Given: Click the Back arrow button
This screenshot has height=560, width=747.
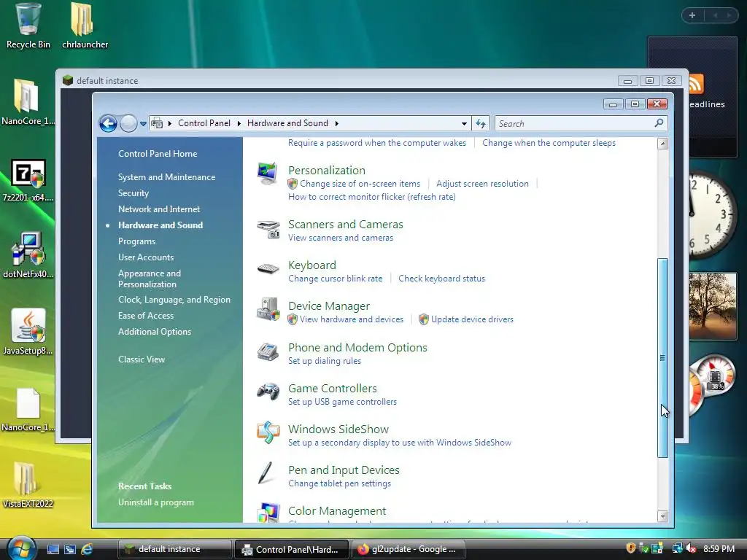Looking at the screenshot, I should [x=108, y=124].
